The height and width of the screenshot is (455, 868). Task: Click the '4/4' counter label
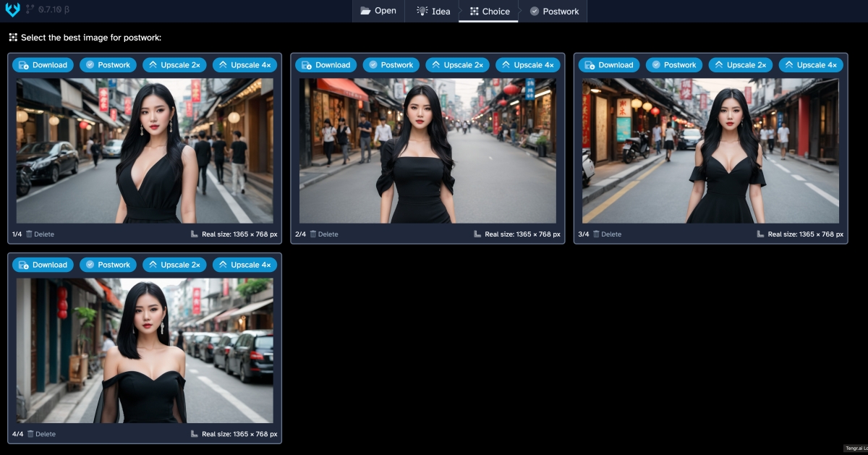point(18,434)
